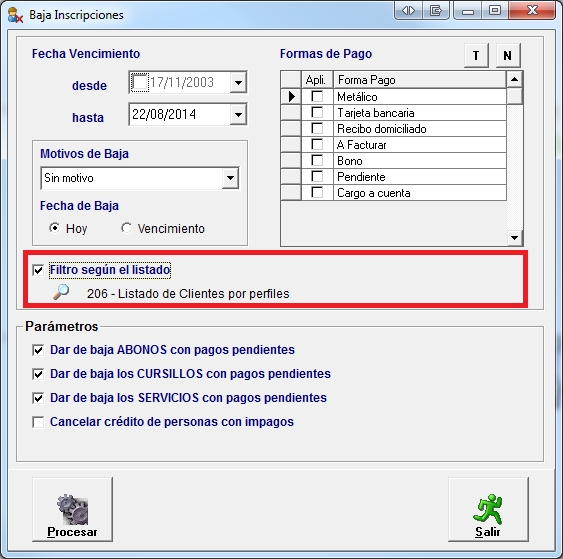
Task: Click the payment list scrollbar down arrow
Action: (x=515, y=238)
